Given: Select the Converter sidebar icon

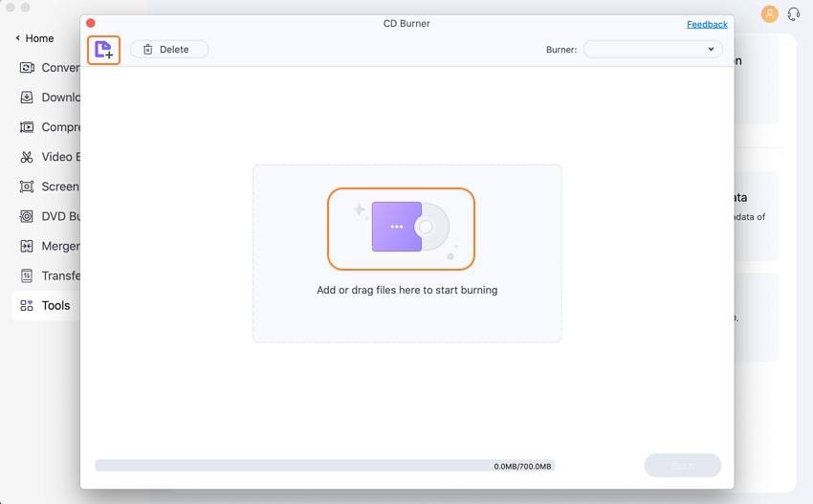Looking at the screenshot, I should click(27, 67).
